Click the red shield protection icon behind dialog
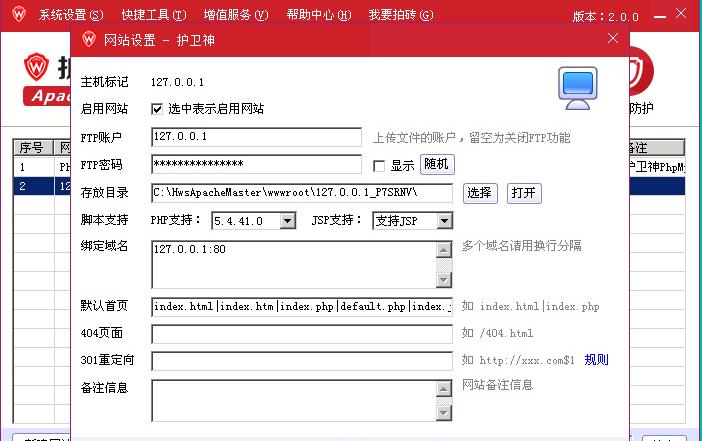The width and height of the screenshot is (702, 441). [x=641, y=72]
